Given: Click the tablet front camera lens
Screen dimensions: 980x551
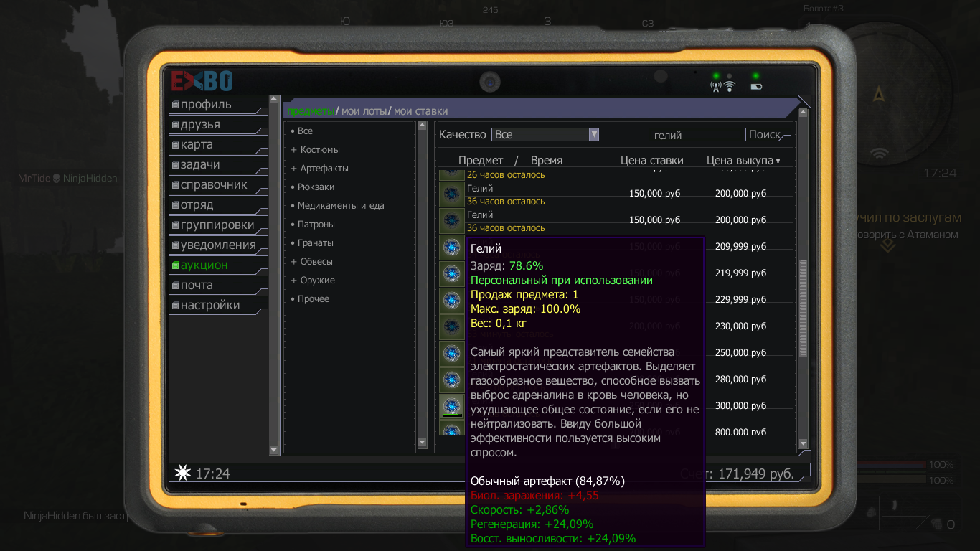Looking at the screenshot, I should click(490, 82).
